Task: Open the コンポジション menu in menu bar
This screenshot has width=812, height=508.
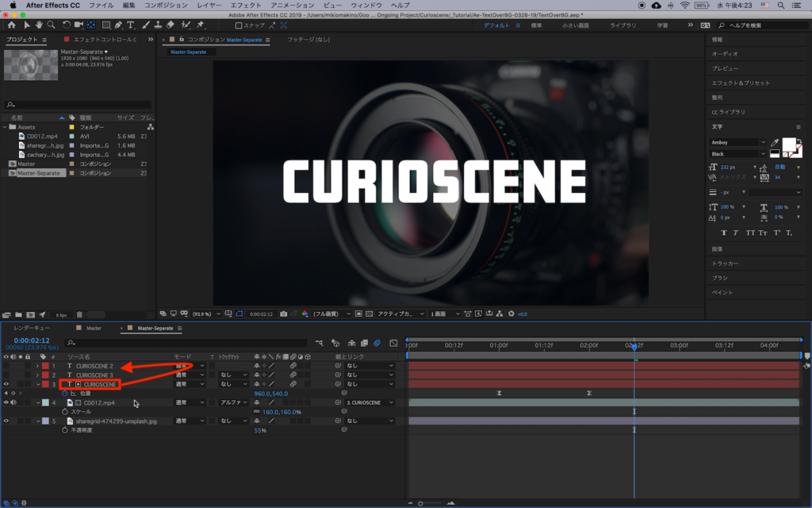Action: tap(166, 5)
